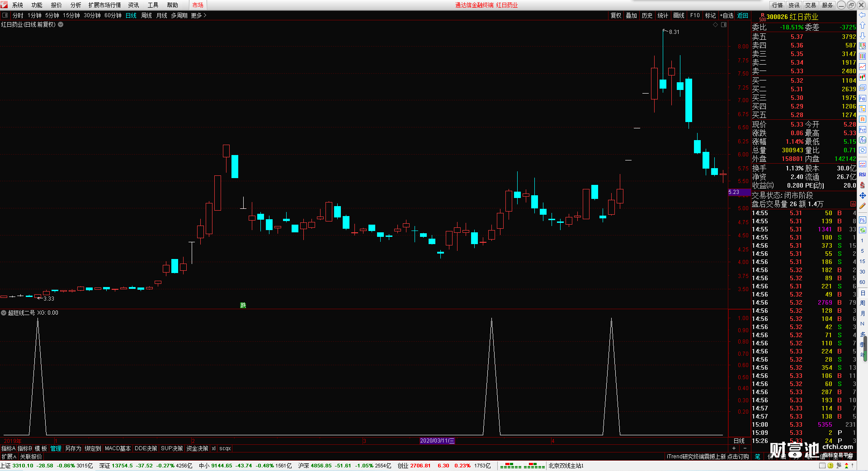Switch to the MACD基本 indicator tab
The image size is (868, 471).
118,448
